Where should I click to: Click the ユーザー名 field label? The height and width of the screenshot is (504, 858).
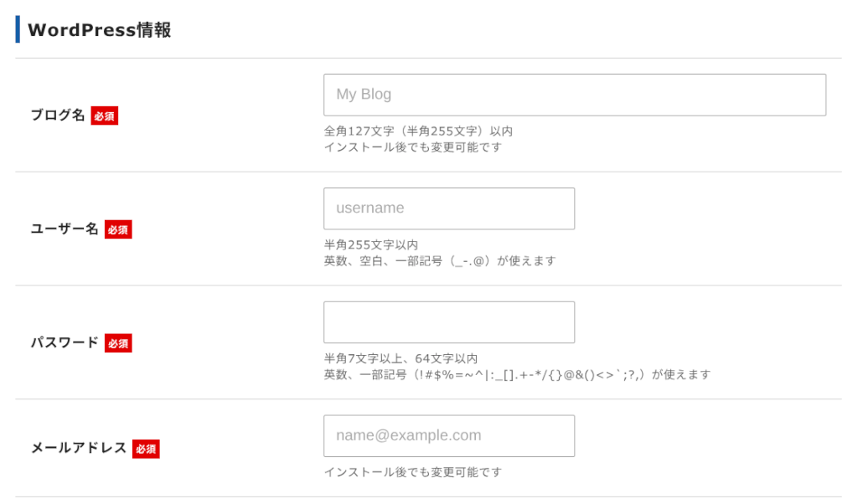pyautogui.click(x=65, y=229)
